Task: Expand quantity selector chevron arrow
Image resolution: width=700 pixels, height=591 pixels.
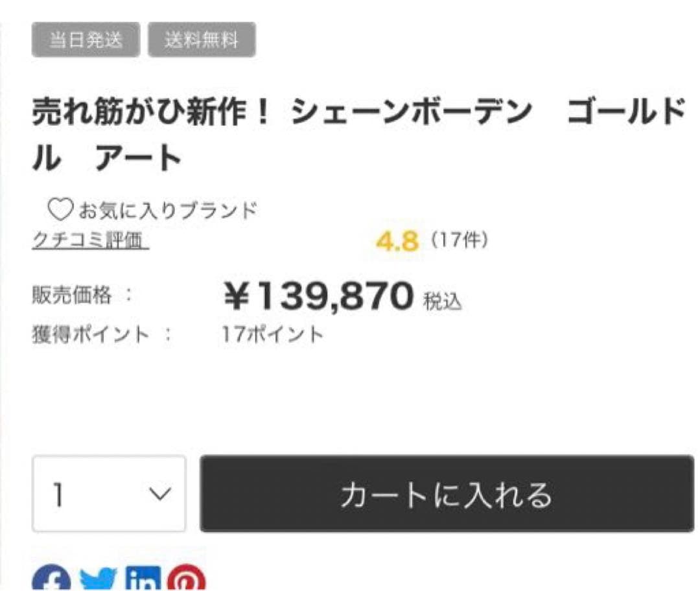Action: pyautogui.click(x=159, y=495)
